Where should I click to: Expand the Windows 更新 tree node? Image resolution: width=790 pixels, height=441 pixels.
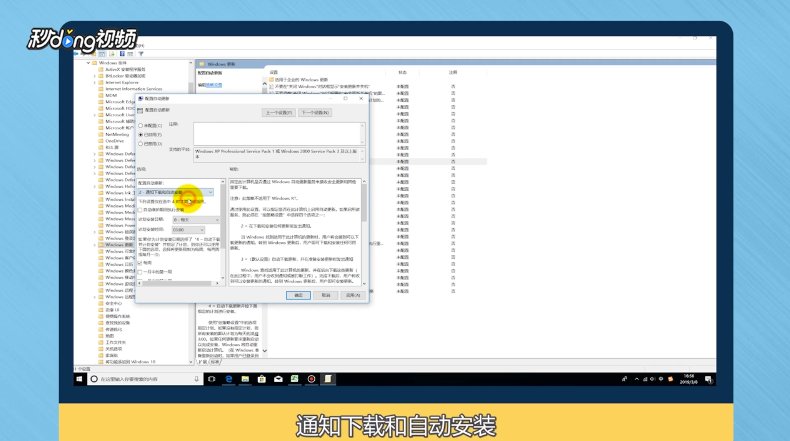94,245
